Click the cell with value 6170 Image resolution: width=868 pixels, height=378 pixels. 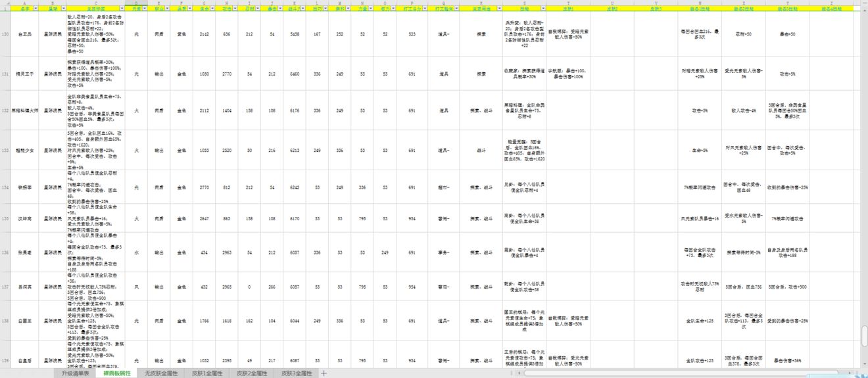tap(295, 218)
